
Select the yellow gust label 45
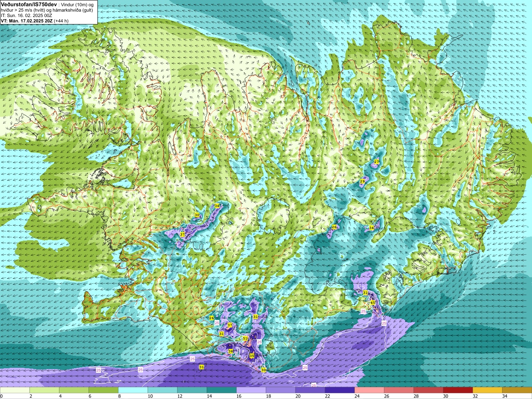point(373,303)
